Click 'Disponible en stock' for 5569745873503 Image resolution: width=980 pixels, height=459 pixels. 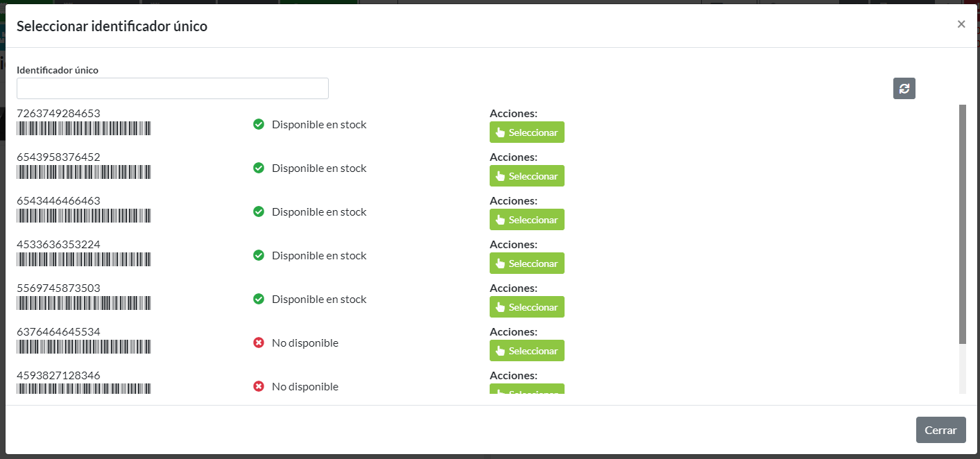319,300
